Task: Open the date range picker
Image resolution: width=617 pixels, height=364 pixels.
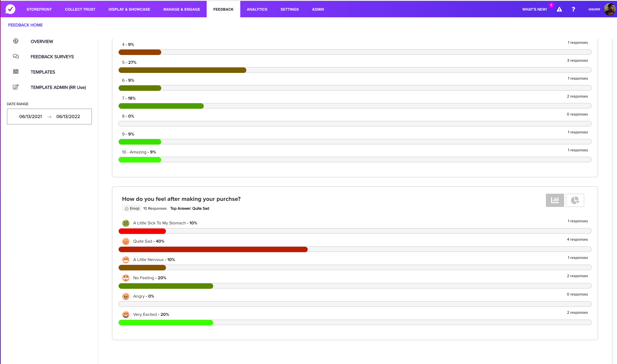Action: [49, 117]
